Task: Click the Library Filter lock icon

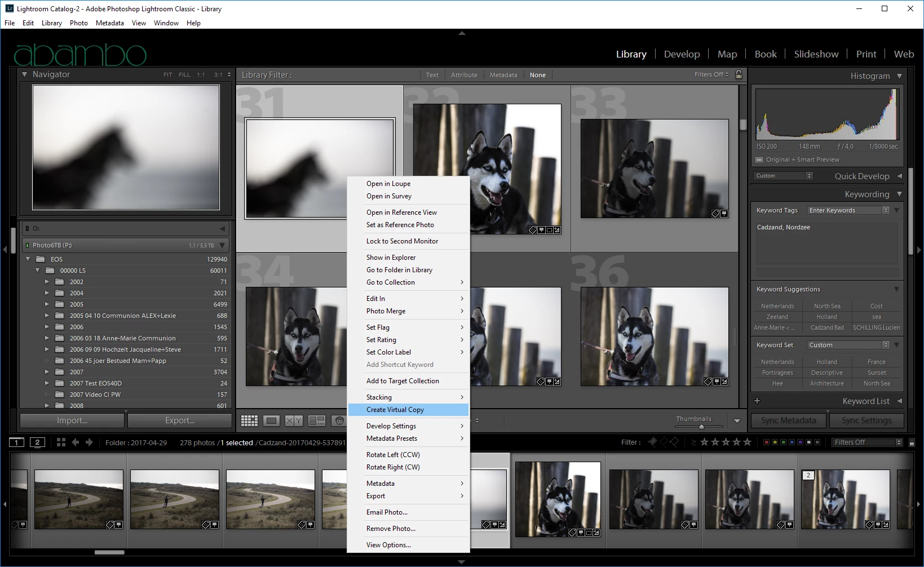Action: 739,74
